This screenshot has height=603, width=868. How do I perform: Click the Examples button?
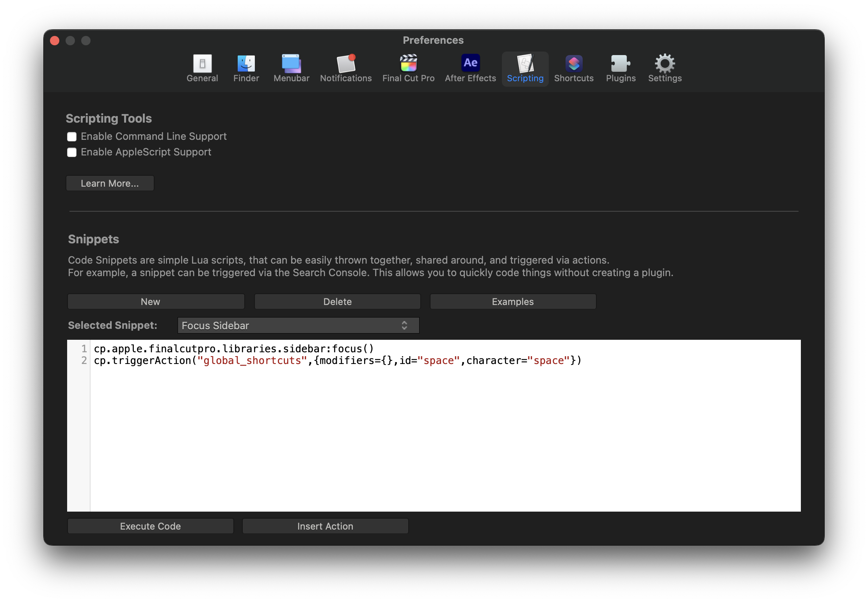(x=512, y=301)
